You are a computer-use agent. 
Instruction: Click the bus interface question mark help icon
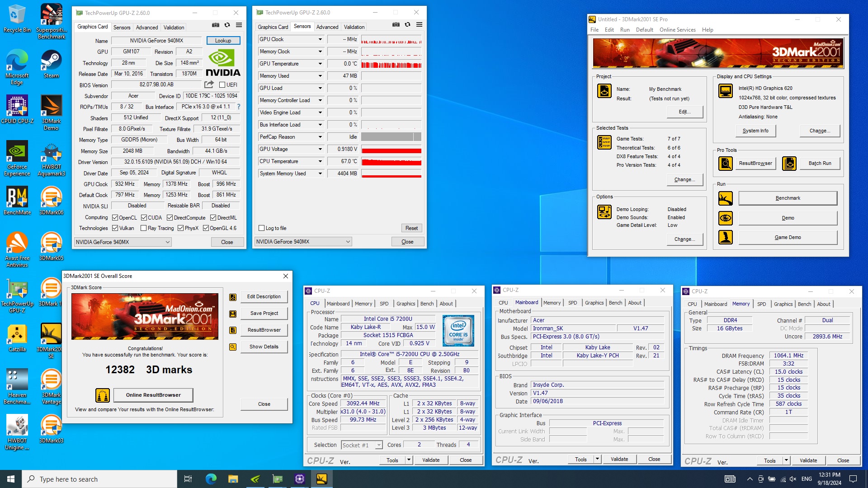(x=239, y=107)
